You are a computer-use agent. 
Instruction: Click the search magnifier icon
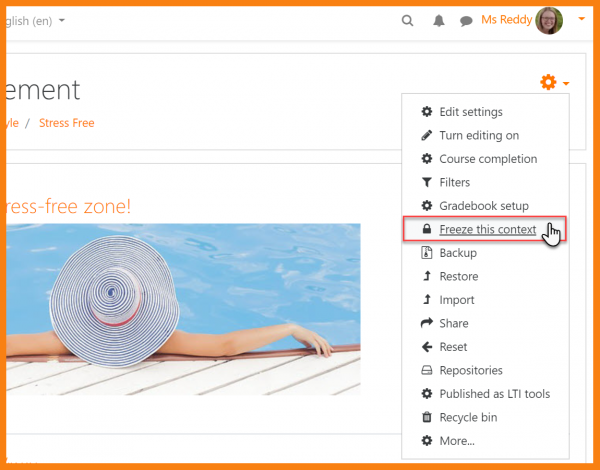(407, 20)
